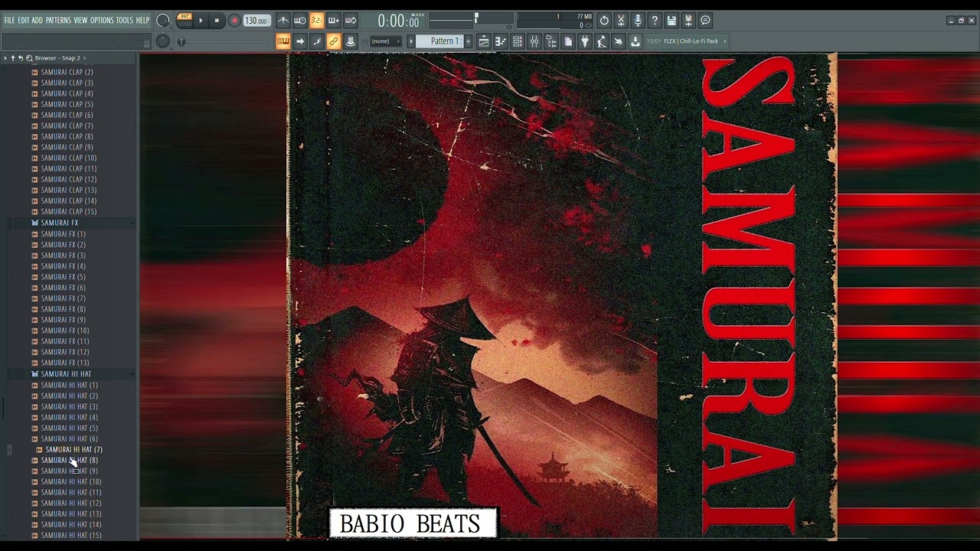The width and height of the screenshot is (980, 551).
Task: Open the Playlist view icon
Action: pos(484,41)
